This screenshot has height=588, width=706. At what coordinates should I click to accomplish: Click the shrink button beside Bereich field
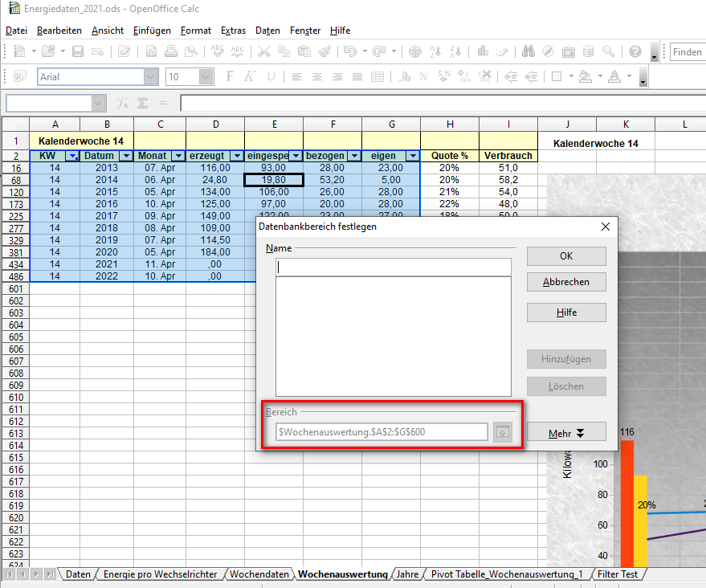tap(502, 431)
